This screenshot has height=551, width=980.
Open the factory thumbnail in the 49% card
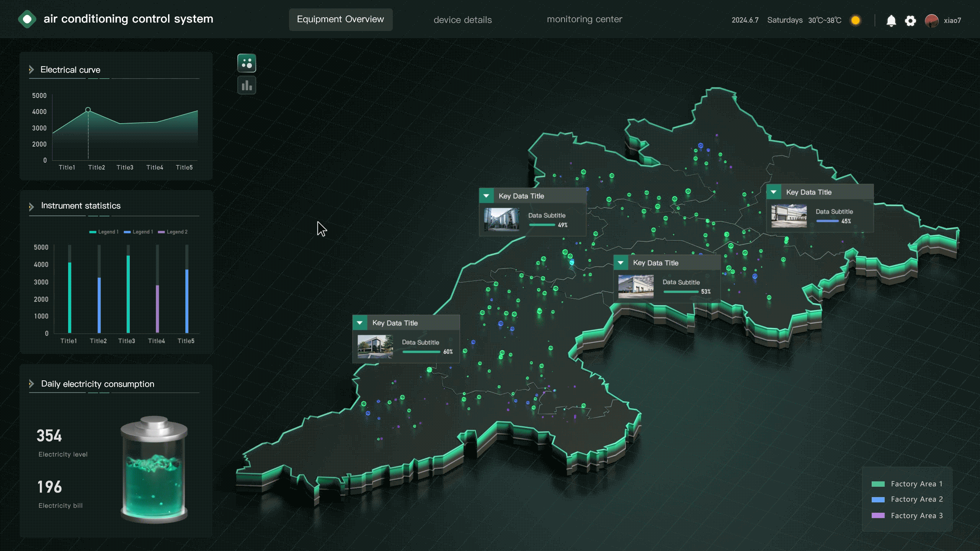pos(501,220)
